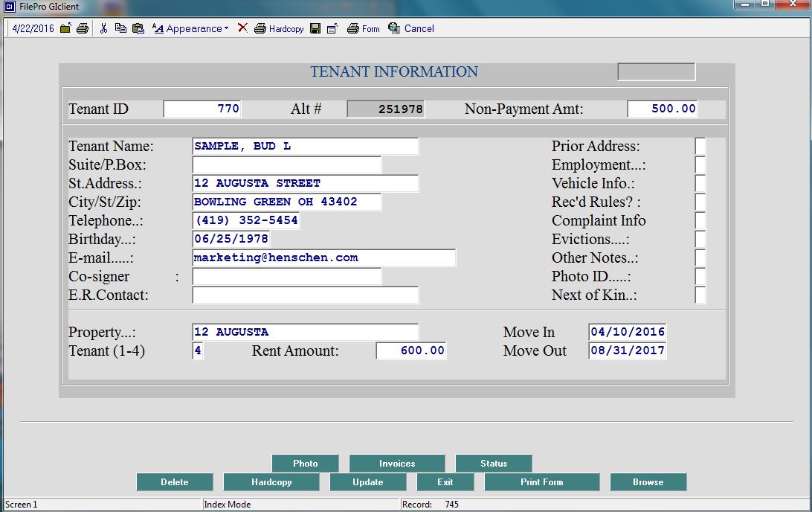812x512 pixels.
Task: Check the Rec'd Rules box
Action: point(700,202)
